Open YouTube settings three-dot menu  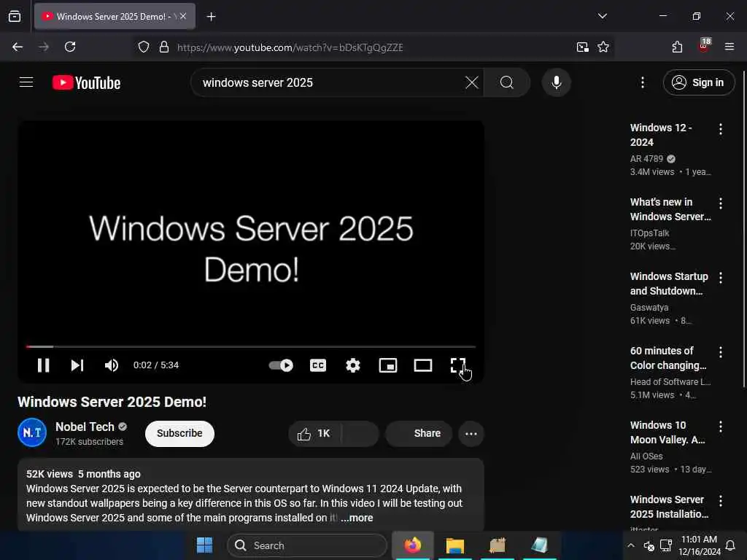pos(642,82)
